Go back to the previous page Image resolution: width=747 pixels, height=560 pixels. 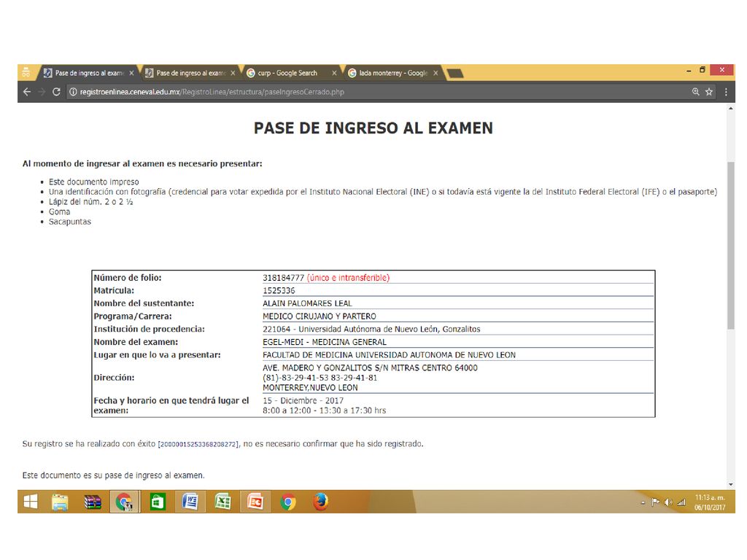(27, 92)
